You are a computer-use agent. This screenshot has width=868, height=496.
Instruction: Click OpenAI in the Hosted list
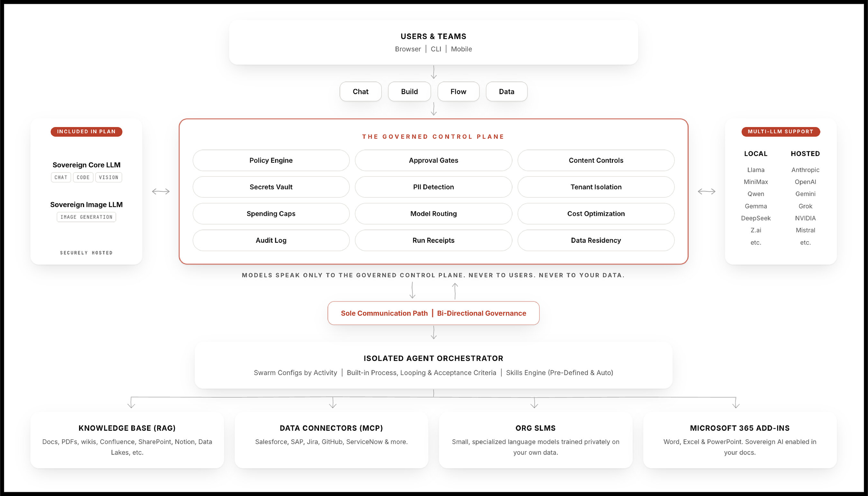click(805, 182)
